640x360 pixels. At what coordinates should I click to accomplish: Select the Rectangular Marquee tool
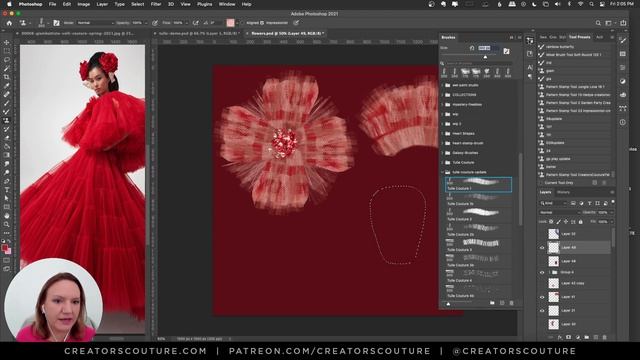(x=7, y=51)
